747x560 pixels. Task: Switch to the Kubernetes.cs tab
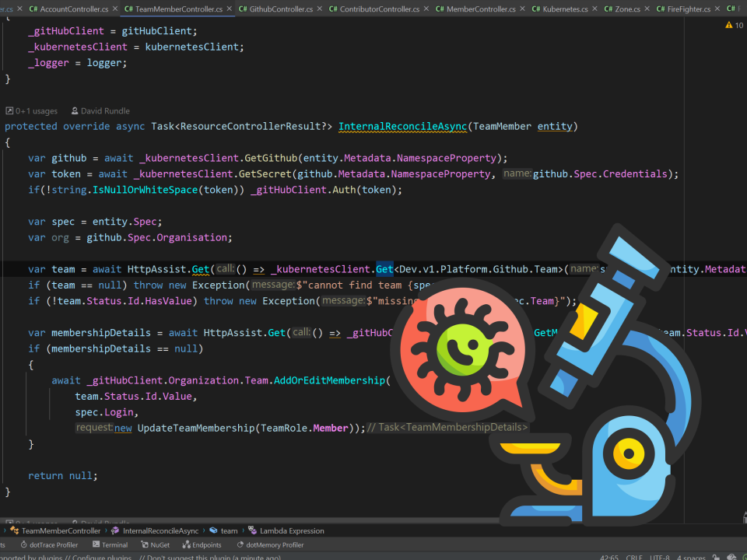tap(565, 9)
